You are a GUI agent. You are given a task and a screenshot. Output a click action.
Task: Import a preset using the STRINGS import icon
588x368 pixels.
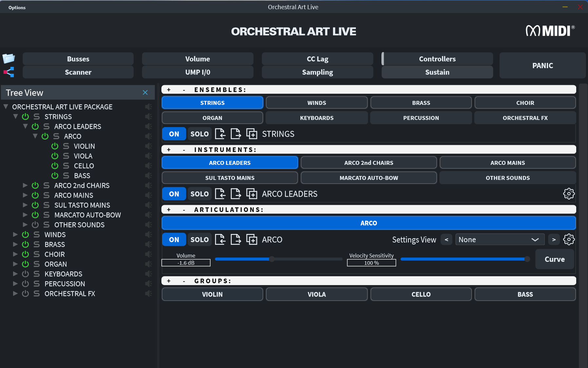click(220, 134)
